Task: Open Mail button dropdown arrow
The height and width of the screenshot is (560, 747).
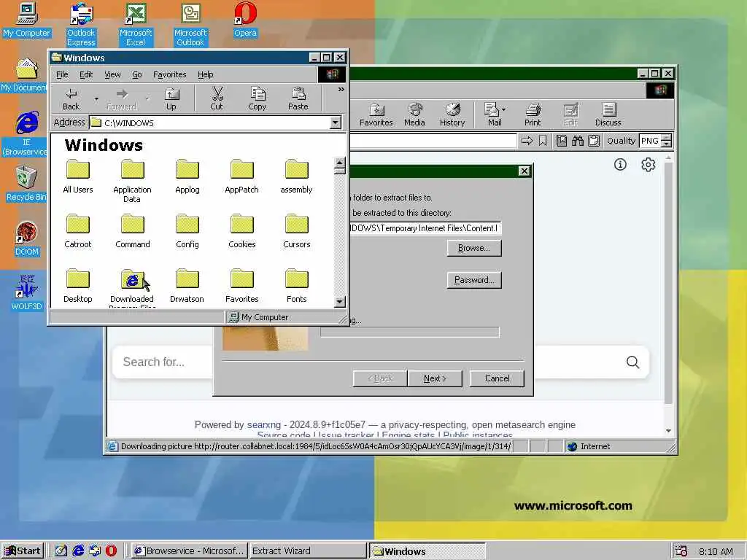Action: pyautogui.click(x=504, y=109)
